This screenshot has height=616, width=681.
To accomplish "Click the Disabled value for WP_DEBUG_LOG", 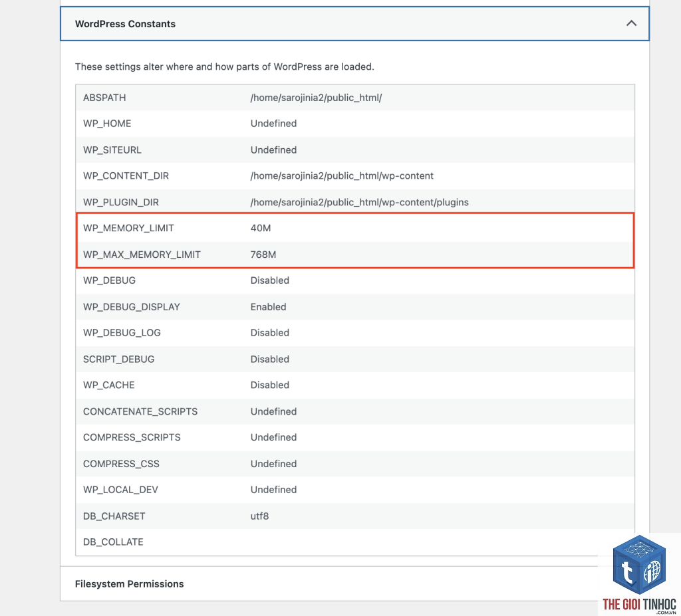I will pos(270,333).
